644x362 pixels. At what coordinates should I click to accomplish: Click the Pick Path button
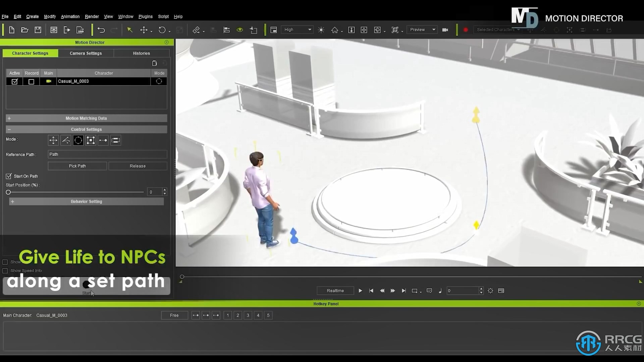[77, 166]
